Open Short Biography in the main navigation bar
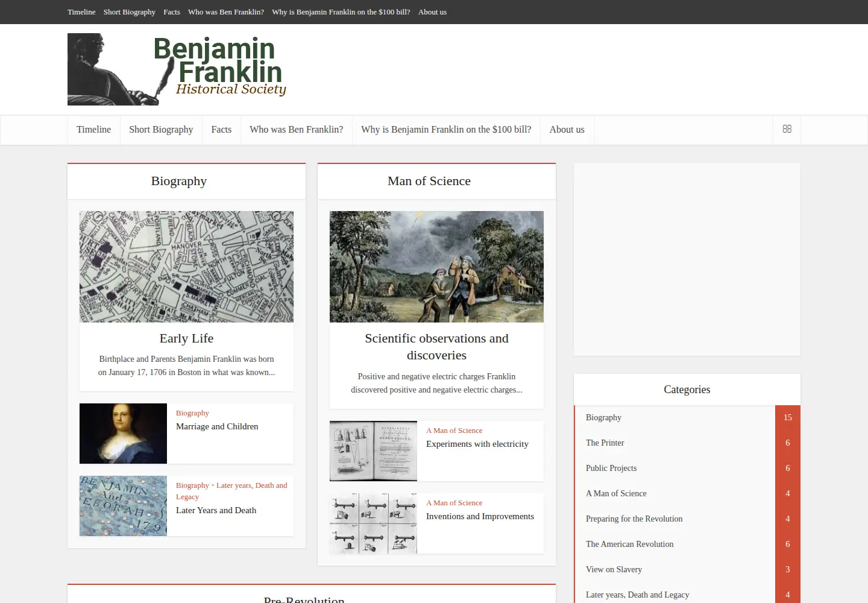Viewport: 868px width, 603px height. (161, 130)
